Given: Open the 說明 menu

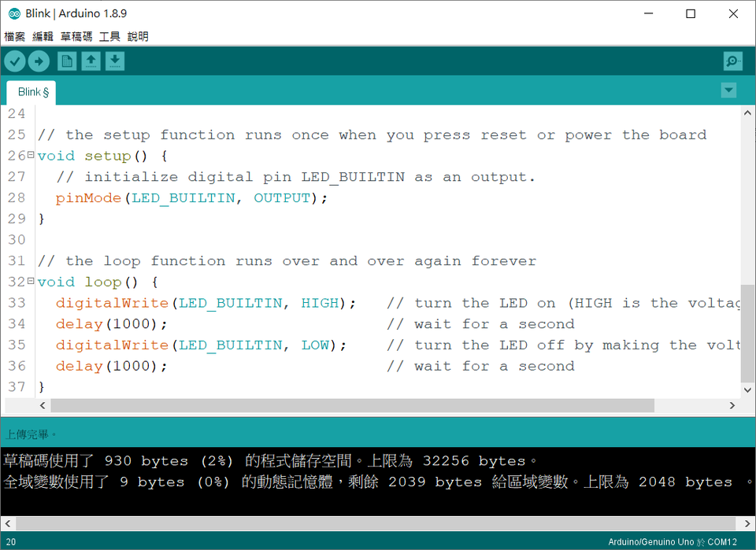Looking at the screenshot, I should [138, 36].
